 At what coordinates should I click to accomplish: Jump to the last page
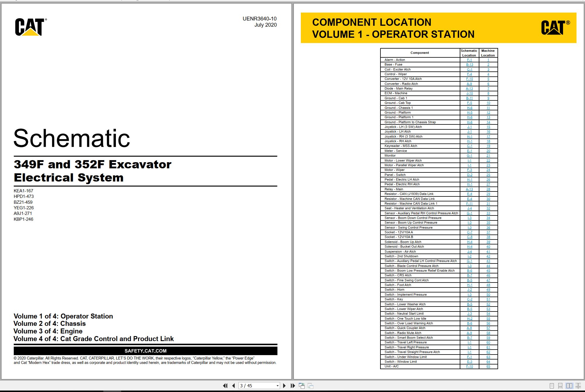click(293, 386)
